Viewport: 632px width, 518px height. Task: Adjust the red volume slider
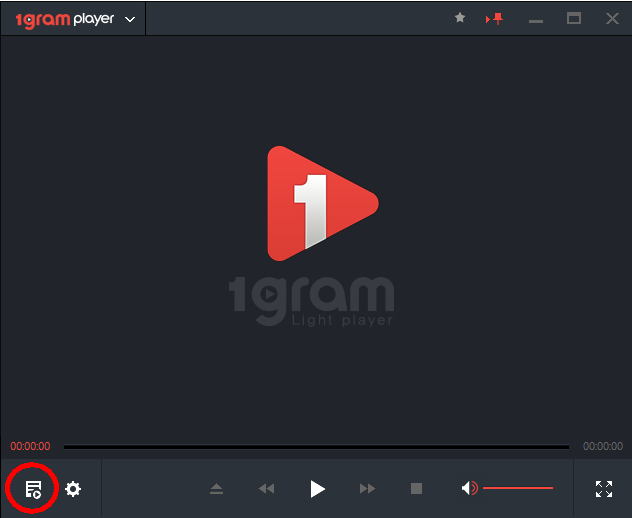coord(518,488)
